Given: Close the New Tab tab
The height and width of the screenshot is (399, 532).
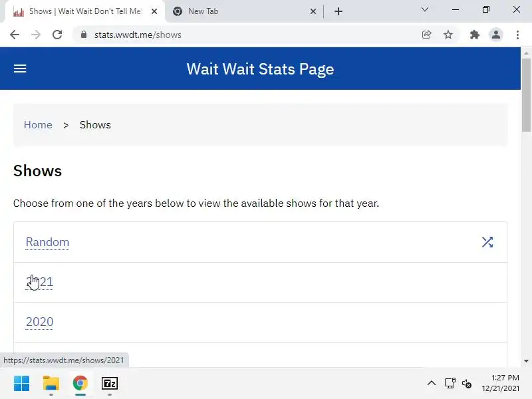Looking at the screenshot, I should click(x=313, y=11).
